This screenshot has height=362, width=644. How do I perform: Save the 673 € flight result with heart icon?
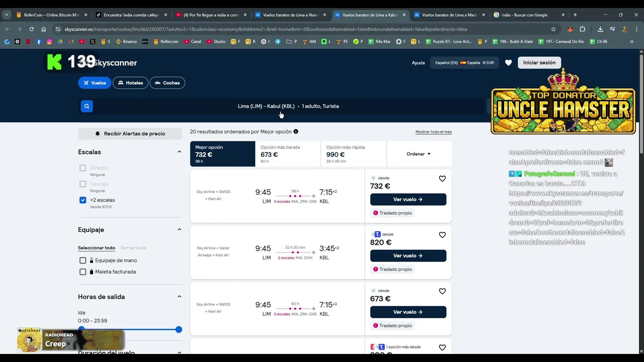tap(442, 291)
